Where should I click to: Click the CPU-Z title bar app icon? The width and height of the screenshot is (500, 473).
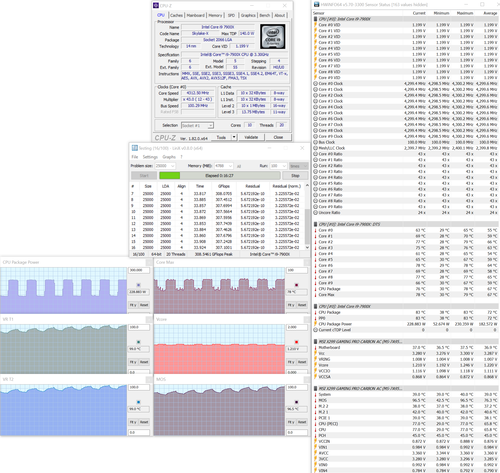tap(156, 5)
